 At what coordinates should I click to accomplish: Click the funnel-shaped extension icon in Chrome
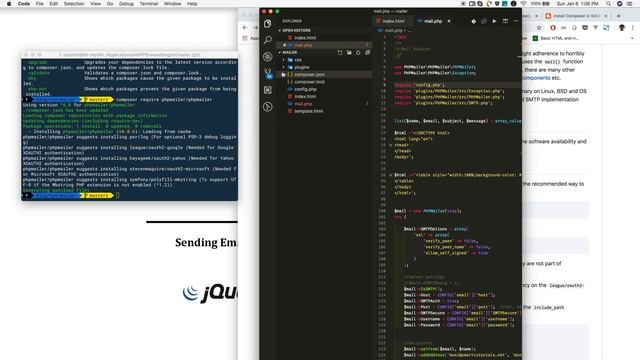pos(596,28)
